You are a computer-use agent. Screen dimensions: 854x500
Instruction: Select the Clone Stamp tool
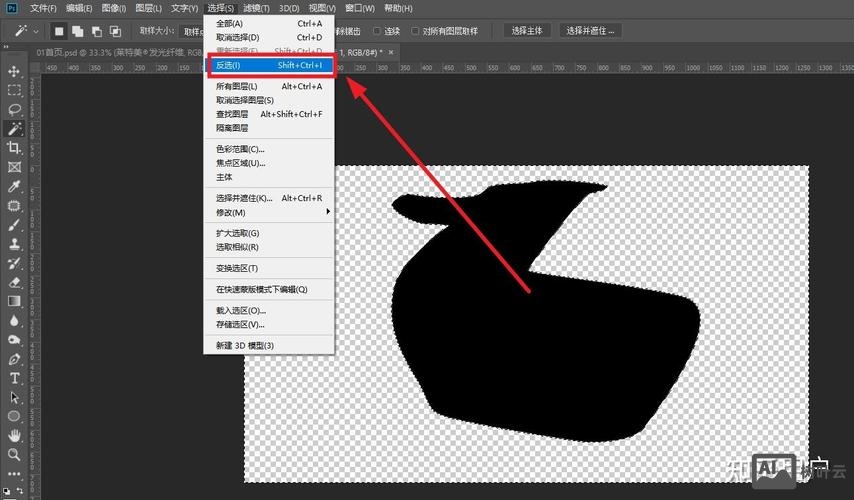click(14, 244)
